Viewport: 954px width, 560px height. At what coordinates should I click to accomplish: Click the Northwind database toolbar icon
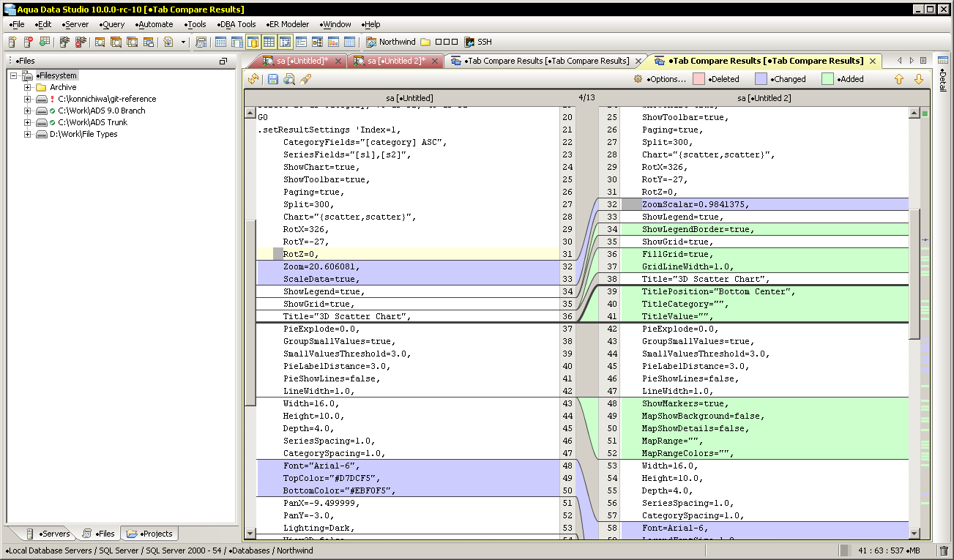point(371,42)
